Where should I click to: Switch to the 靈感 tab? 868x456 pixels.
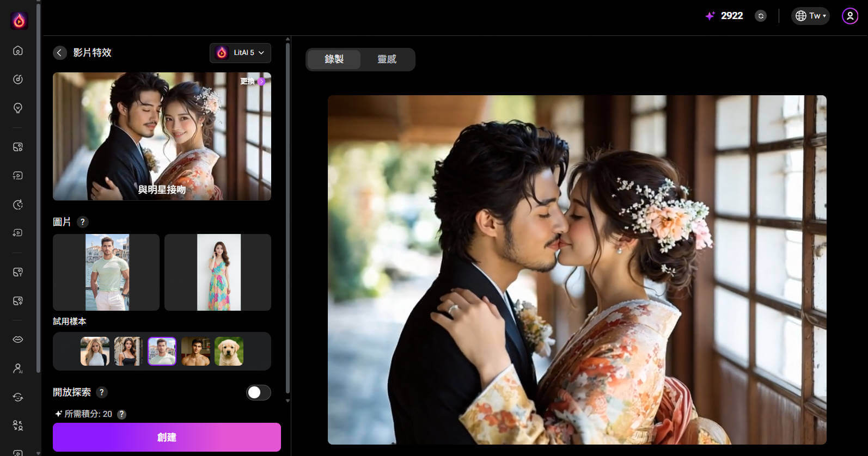click(x=387, y=59)
